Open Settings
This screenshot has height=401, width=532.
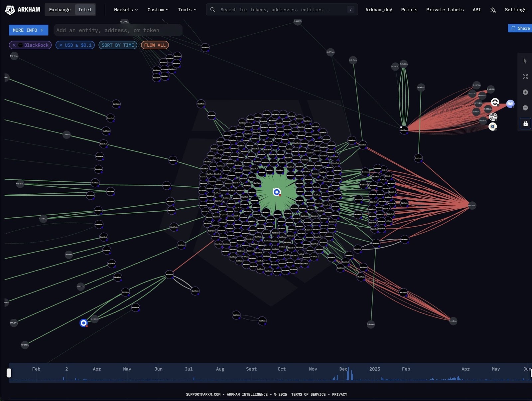pyautogui.click(x=515, y=10)
